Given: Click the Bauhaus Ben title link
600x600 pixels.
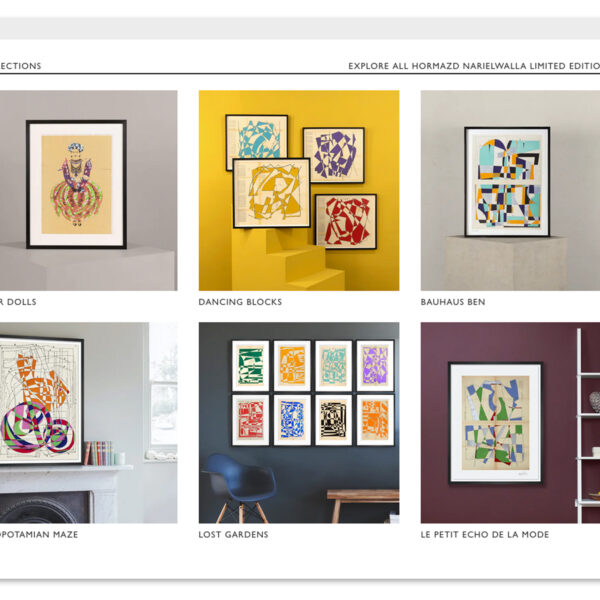Looking at the screenshot, I should (x=453, y=302).
